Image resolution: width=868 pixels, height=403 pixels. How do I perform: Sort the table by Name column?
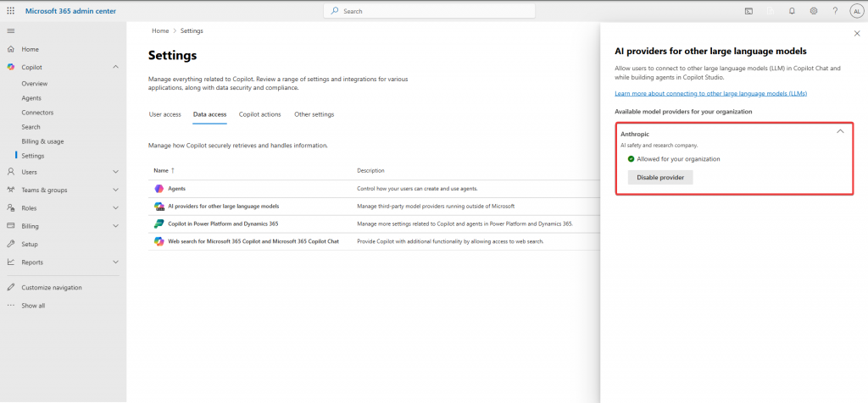pyautogui.click(x=164, y=170)
